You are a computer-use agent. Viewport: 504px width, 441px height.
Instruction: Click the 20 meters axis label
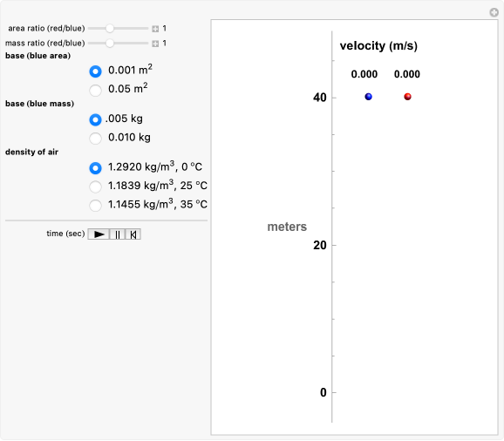coord(320,246)
